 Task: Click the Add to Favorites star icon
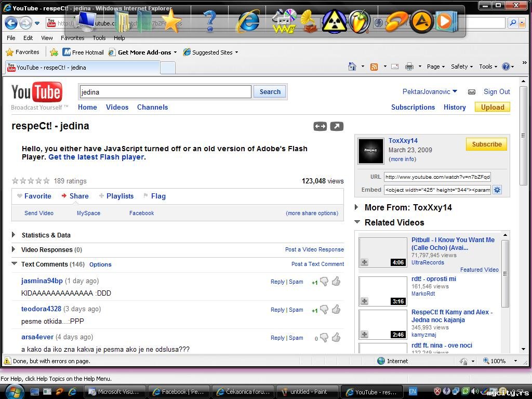[54, 52]
